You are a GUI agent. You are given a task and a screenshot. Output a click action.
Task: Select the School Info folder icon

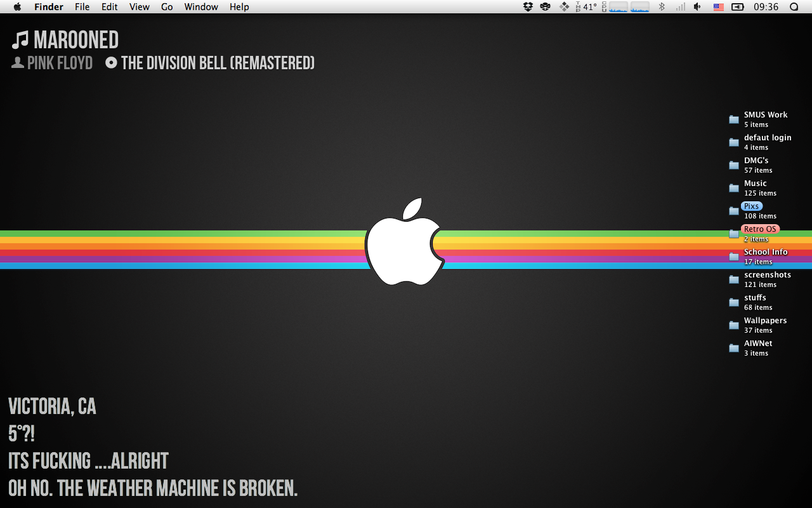[x=734, y=257]
